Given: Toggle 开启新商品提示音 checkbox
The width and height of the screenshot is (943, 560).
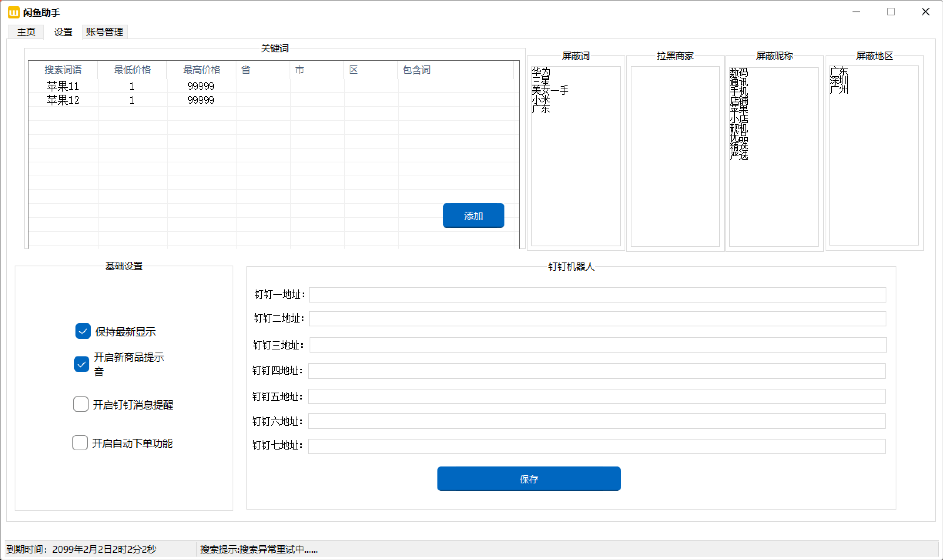Looking at the screenshot, I should (x=82, y=364).
